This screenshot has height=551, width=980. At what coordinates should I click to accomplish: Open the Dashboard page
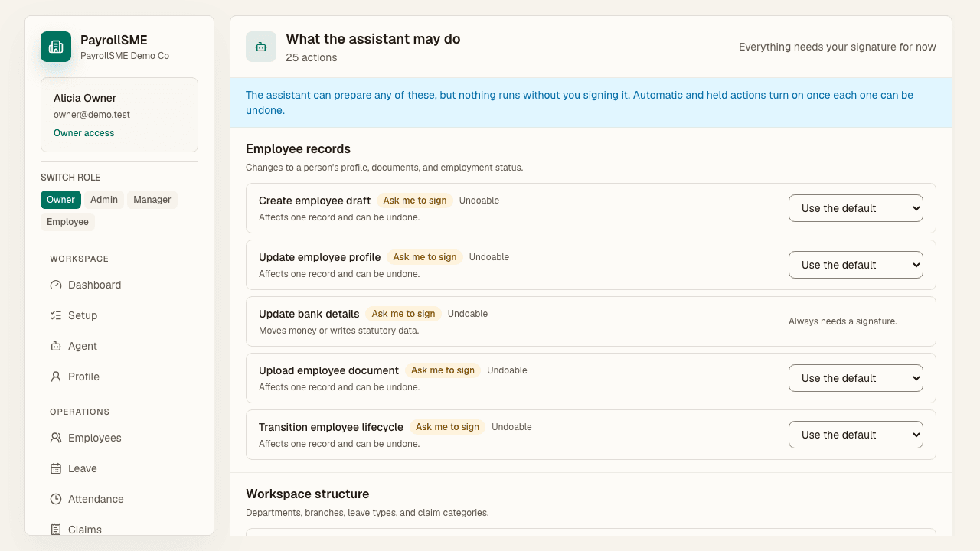pos(119,285)
